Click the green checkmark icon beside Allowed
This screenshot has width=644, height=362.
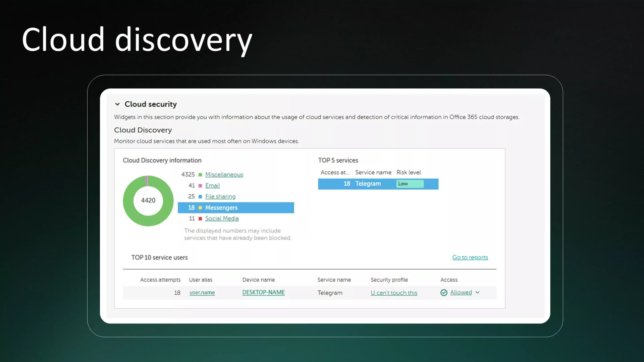pos(444,293)
